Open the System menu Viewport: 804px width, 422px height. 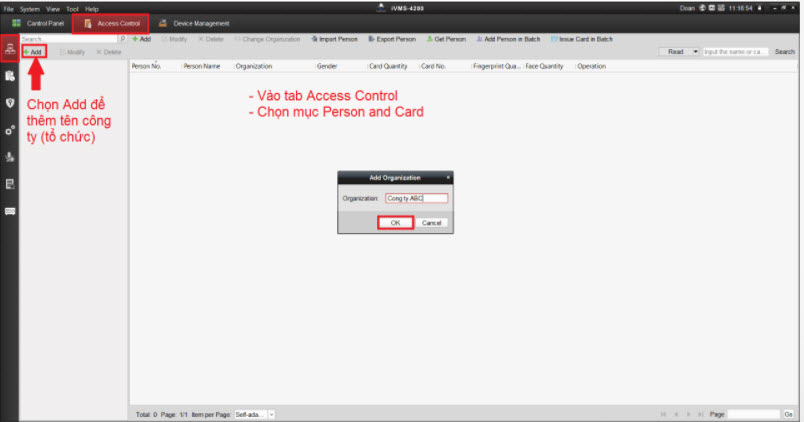pos(29,8)
